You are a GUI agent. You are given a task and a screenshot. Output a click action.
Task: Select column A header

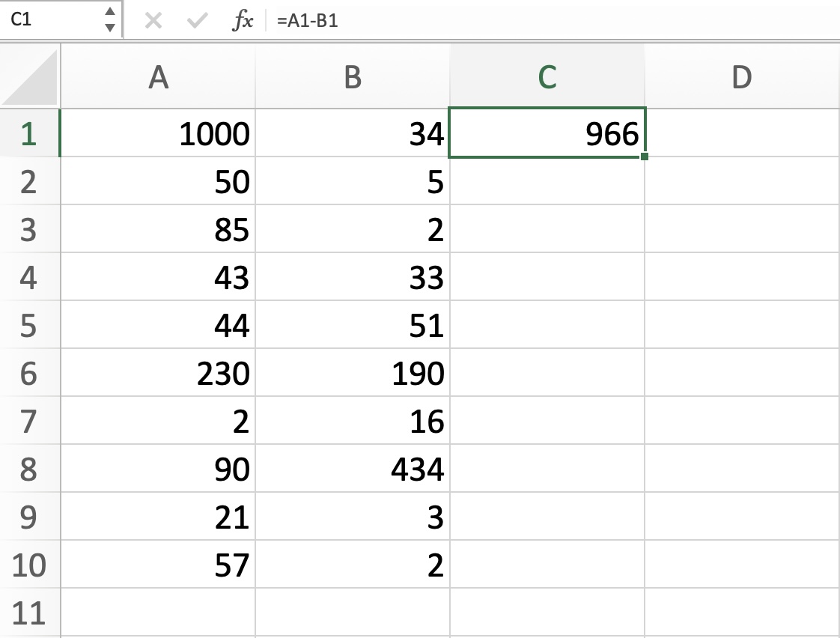(x=158, y=76)
